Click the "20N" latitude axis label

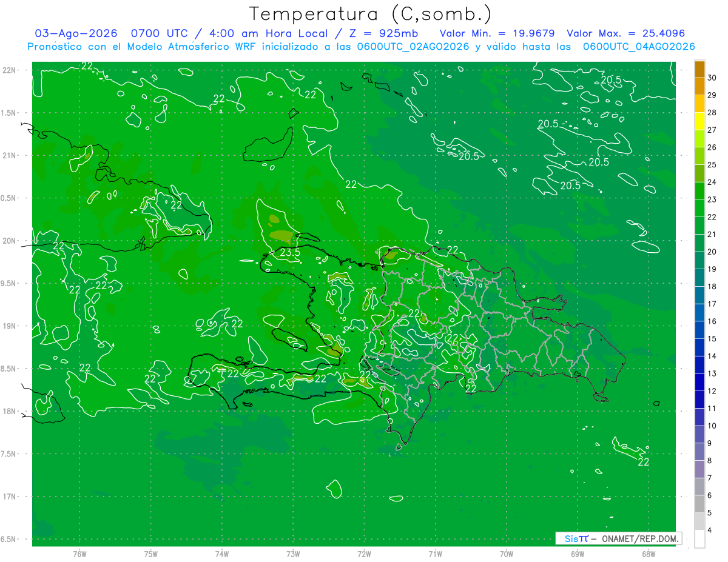[x=9, y=241]
